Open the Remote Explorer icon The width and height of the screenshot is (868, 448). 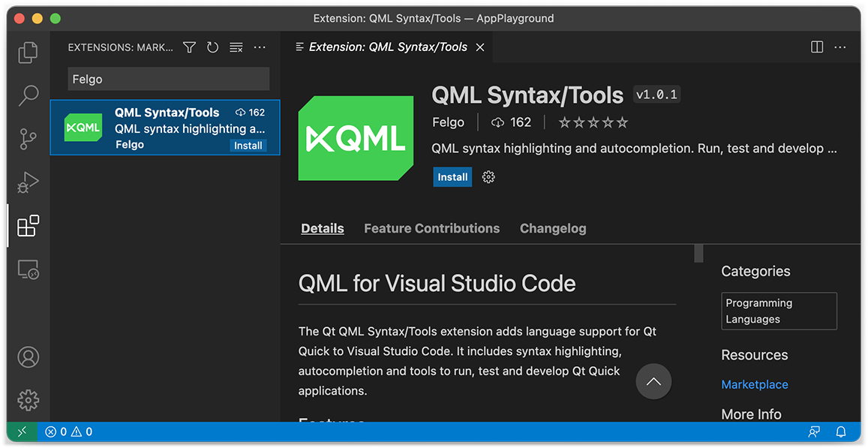coord(28,269)
